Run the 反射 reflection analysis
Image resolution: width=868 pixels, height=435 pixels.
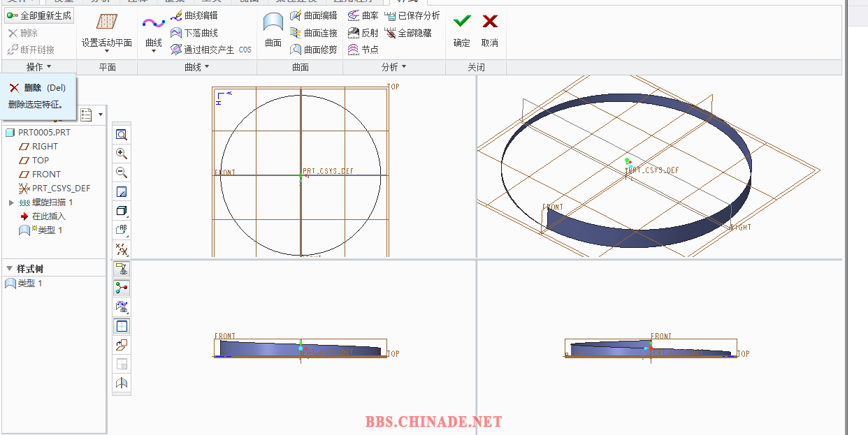[363, 33]
